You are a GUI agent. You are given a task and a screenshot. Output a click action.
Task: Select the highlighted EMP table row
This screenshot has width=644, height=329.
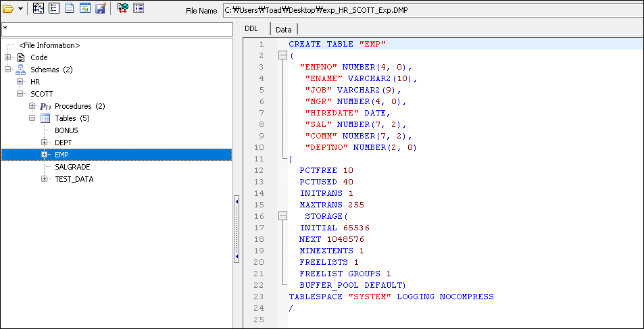pos(117,155)
